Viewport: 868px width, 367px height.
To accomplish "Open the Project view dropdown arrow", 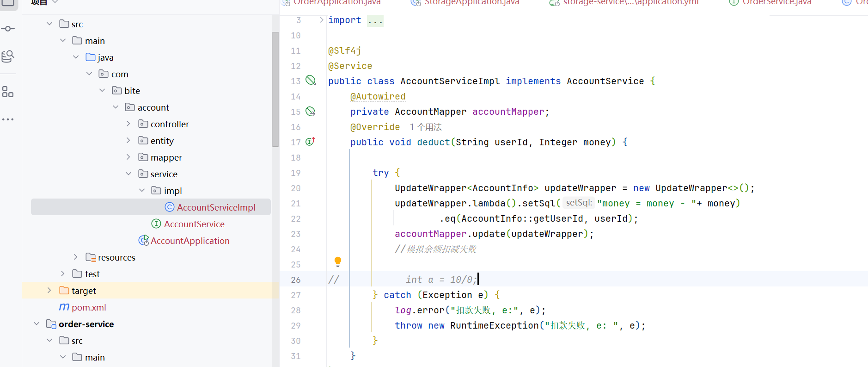I will point(55,2).
